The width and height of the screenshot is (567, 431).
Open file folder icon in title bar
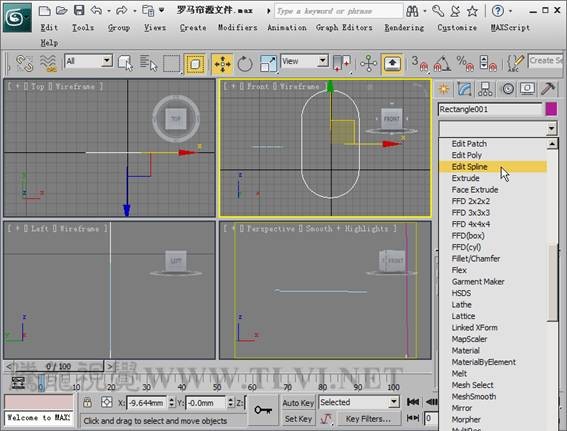[61, 10]
